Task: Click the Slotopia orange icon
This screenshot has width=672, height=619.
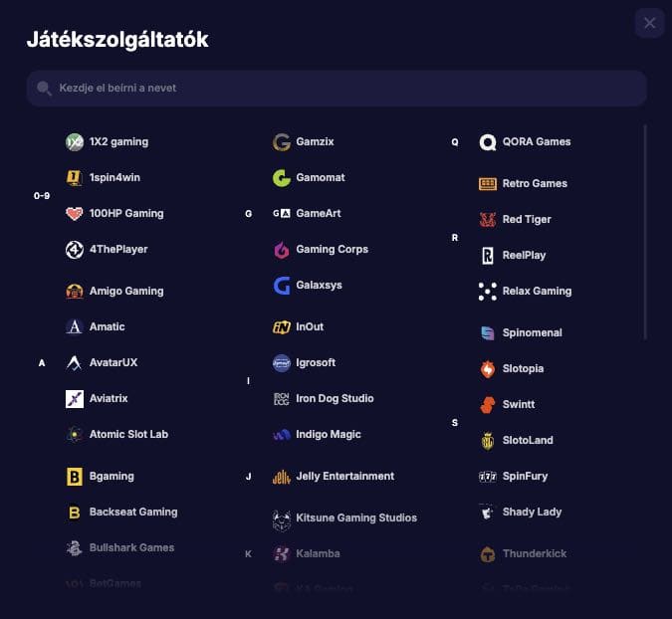Action: [488, 369]
